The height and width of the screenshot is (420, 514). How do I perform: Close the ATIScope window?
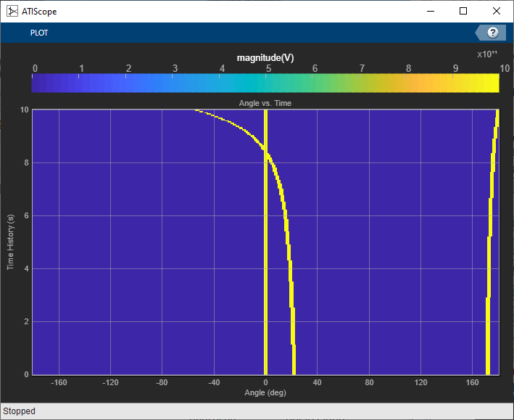(x=496, y=12)
